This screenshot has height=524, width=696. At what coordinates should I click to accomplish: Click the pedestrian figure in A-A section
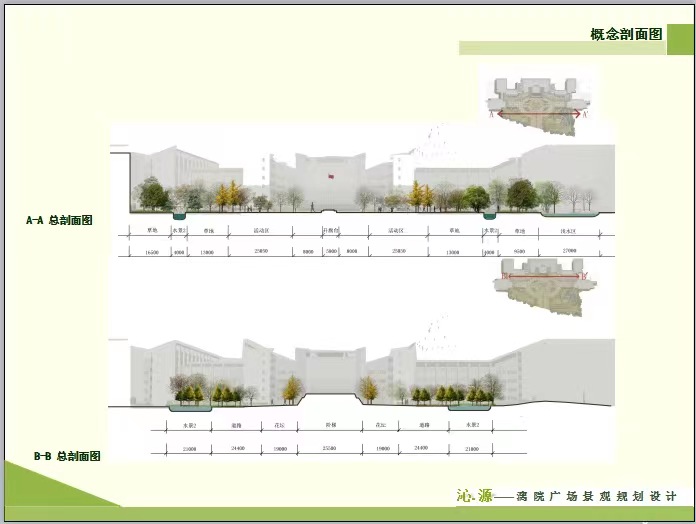[312, 208]
